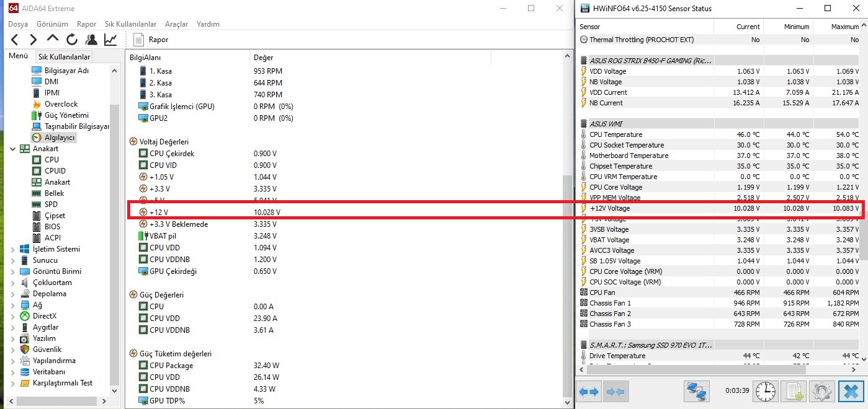Expand the Ağ tree node

click(x=13, y=305)
